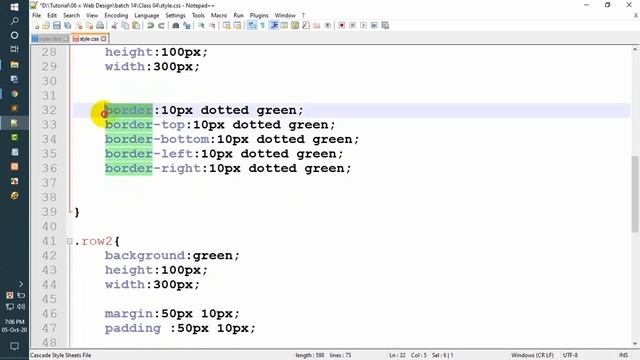
Task: Click the Copy toolbar icon
Action: [x=125, y=25]
